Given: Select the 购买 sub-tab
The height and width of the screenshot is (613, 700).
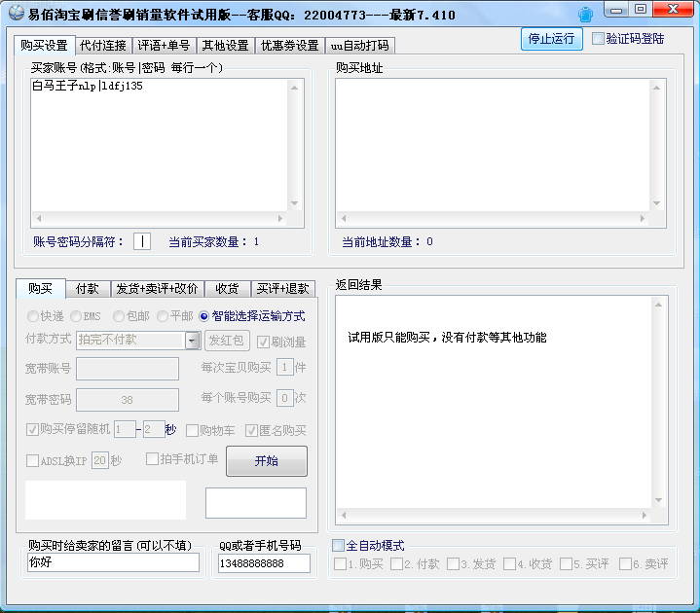Looking at the screenshot, I should pyautogui.click(x=41, y=289).
